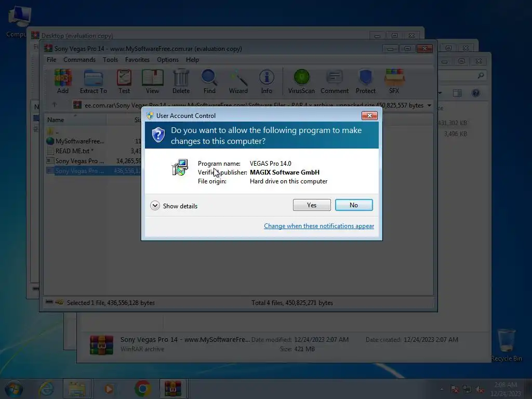532x399 pixels.
Task: Click the Find magnifier icon
Action: click(x=209, y=82)
